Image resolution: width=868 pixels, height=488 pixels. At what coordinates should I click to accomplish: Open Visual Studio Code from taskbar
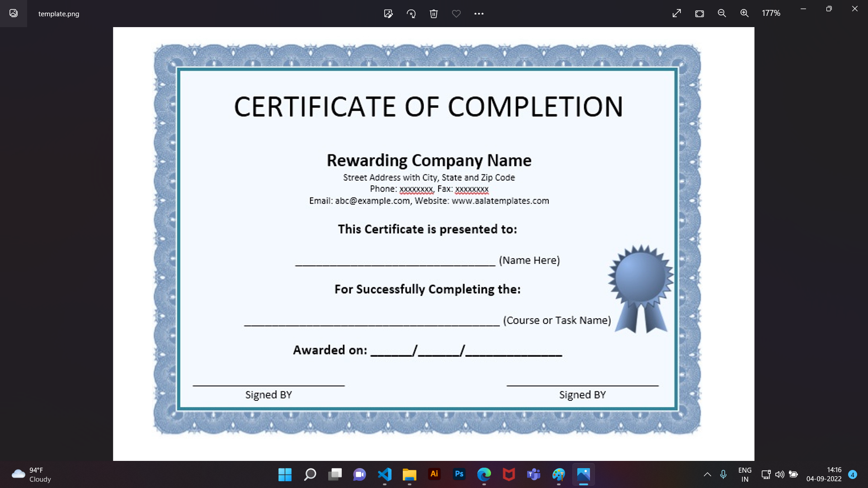point(385,474)
